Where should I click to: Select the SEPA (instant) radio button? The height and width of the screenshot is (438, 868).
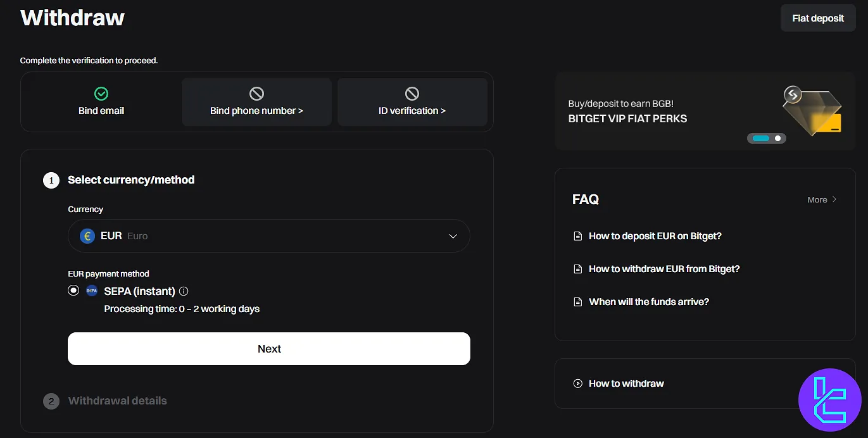(x=74, y=291)
